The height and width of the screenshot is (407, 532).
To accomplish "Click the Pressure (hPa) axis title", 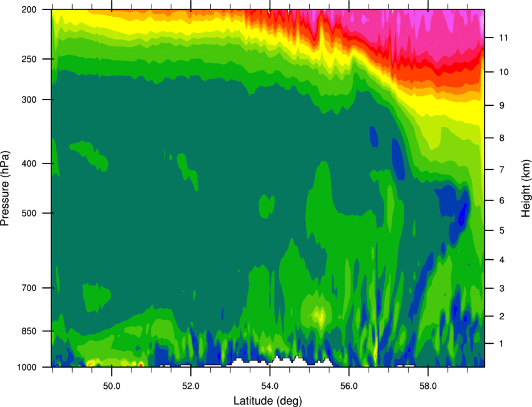I will coord(5,188).
